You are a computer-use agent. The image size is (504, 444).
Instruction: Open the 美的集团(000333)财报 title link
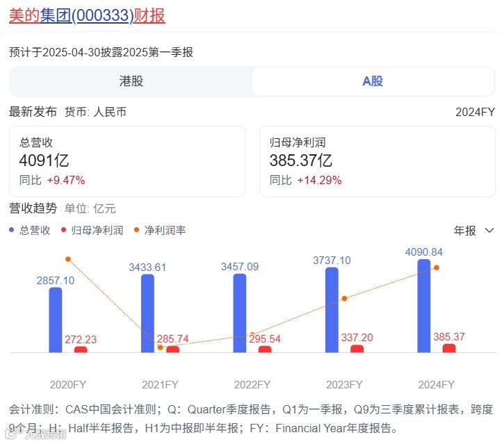87,15
